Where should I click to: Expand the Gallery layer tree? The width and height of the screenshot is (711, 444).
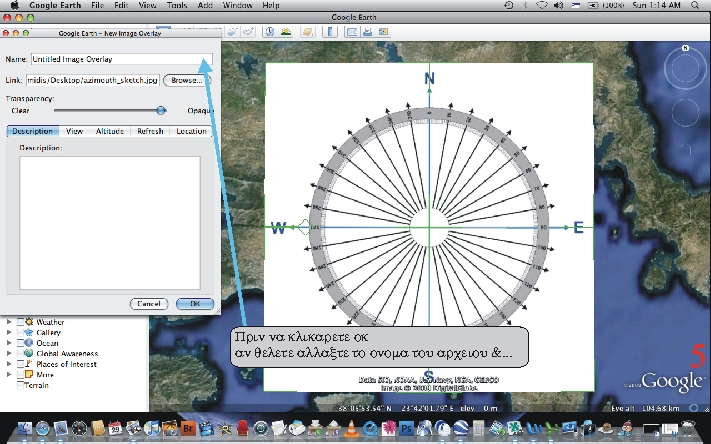(9, 332)
